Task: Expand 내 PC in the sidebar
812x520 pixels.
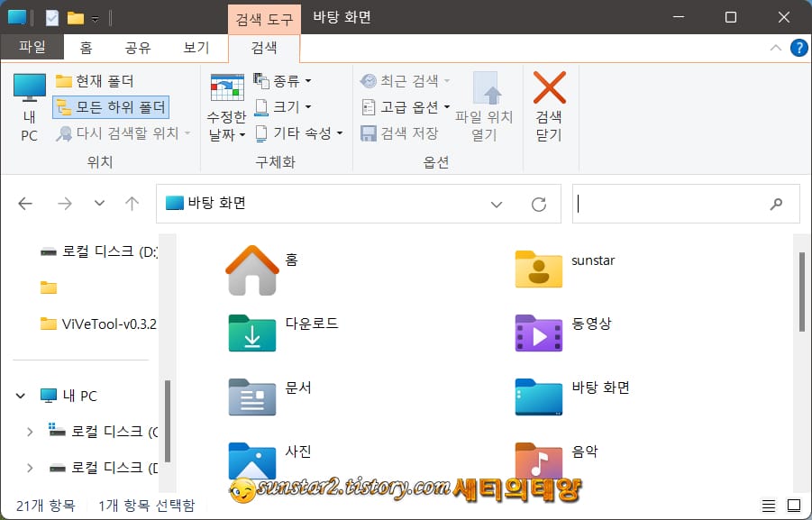Action: coord(20,395)
